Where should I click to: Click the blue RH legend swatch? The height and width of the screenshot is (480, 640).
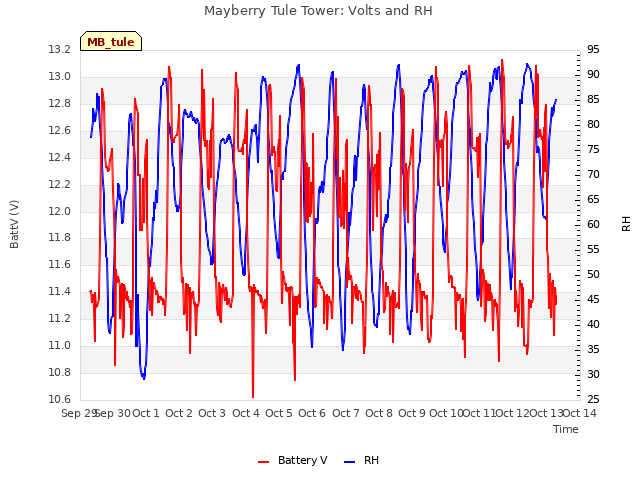tap(350, 462)
